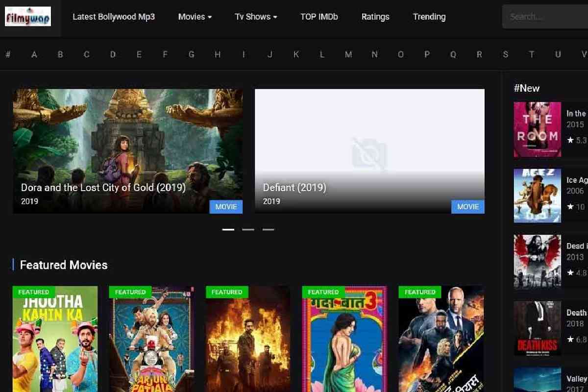Filter titles starting with U
Image resolution: width=588 pixels, height=392 pixels.
pos(558,54)
